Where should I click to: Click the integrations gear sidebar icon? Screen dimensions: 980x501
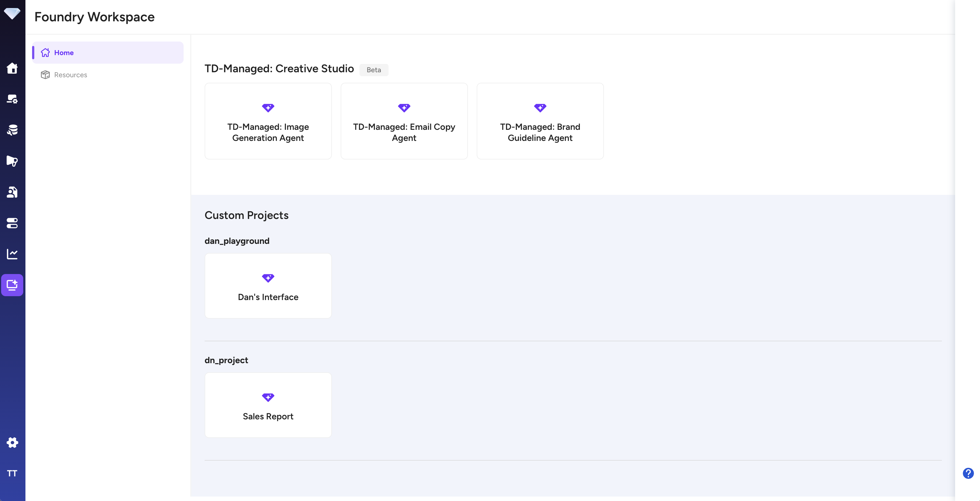[x=12, y=99]
